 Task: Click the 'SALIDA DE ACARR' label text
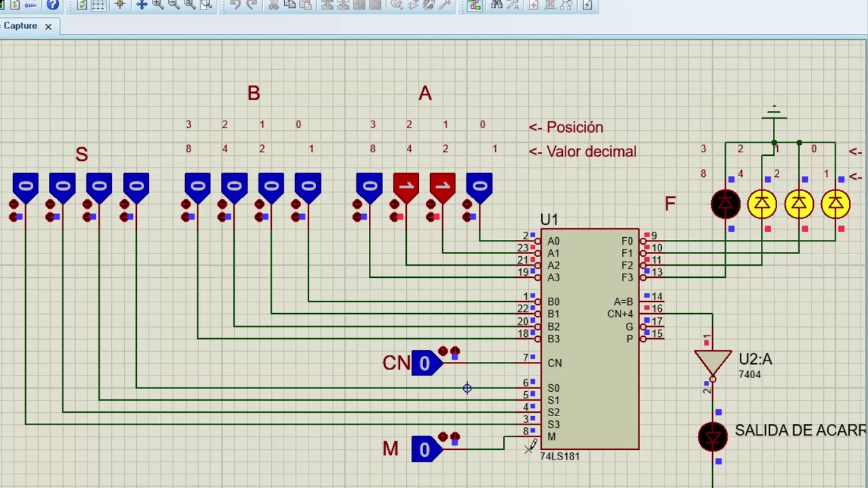[800, 430]
